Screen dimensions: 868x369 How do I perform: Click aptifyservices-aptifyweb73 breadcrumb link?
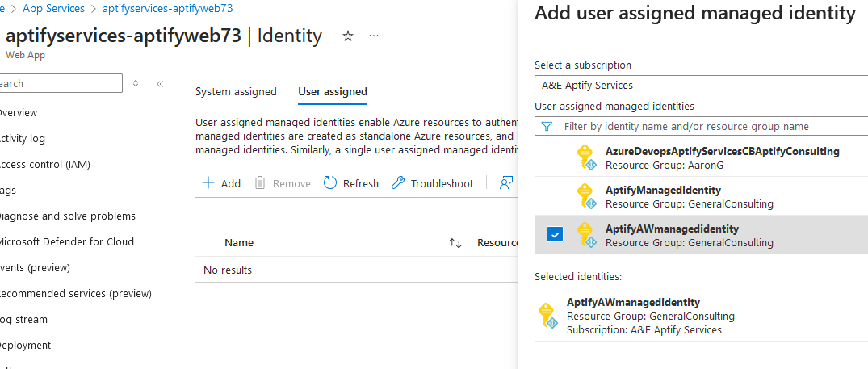coord(168,8)
